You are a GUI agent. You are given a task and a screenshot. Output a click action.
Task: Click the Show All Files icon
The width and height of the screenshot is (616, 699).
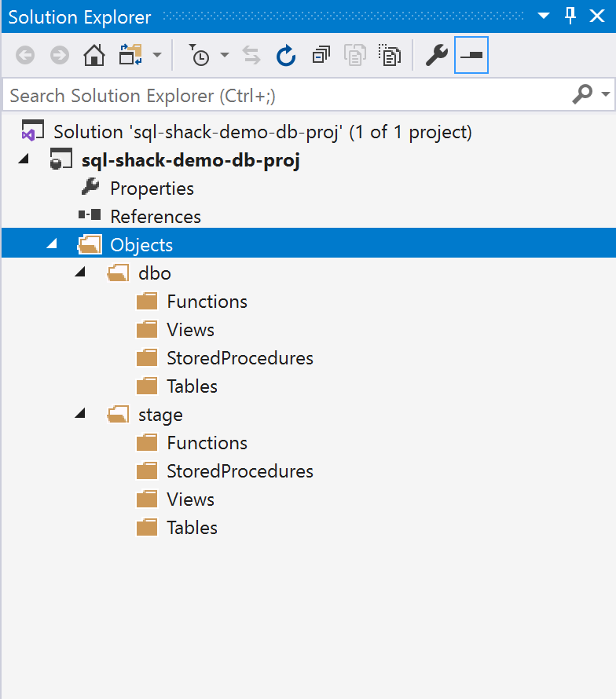pos(389,55)
